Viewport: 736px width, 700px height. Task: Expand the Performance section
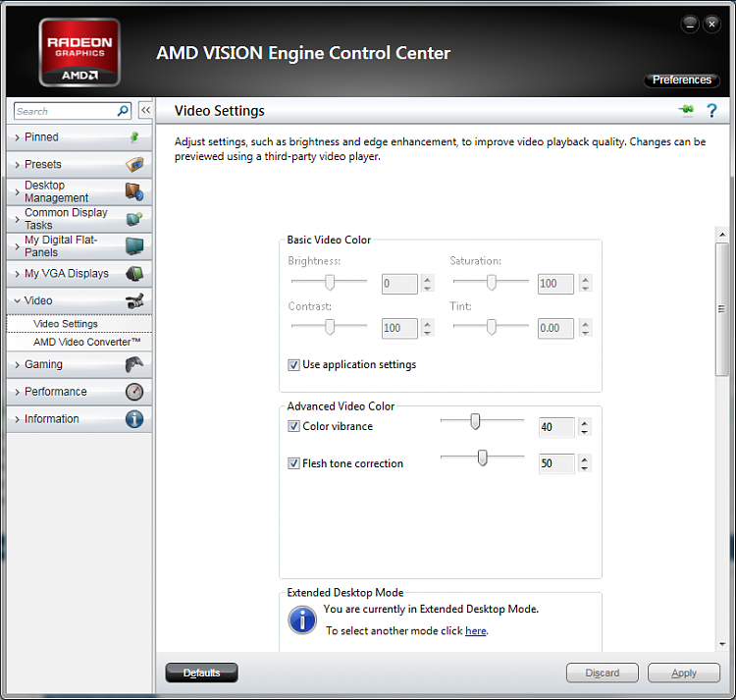tap(79, 392)
